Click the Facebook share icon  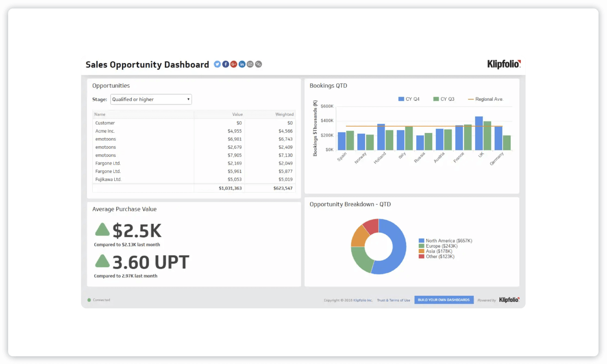click(x=226, y=64)
